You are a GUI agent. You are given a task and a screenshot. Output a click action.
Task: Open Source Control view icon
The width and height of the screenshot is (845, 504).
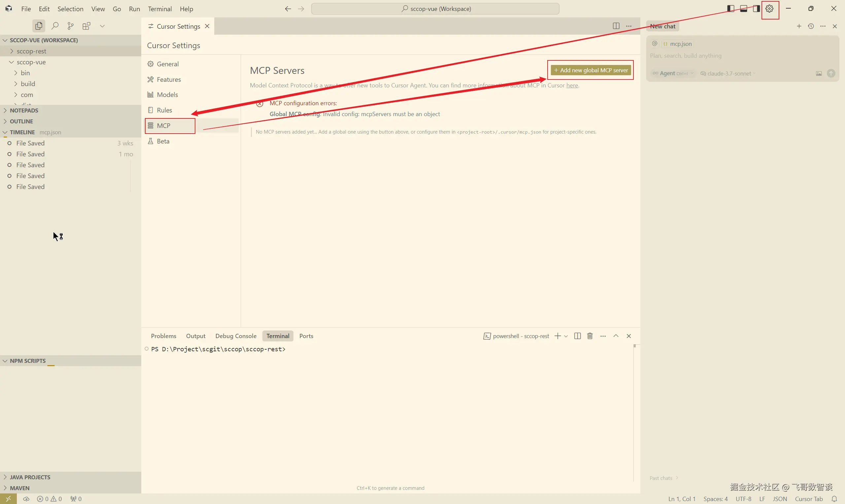(70, 26)
